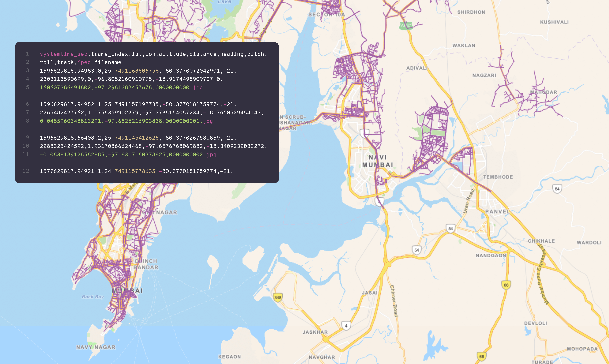609x364 pixels.
Task: Click the 66 shield near Devloli
Action: point(506,285)
